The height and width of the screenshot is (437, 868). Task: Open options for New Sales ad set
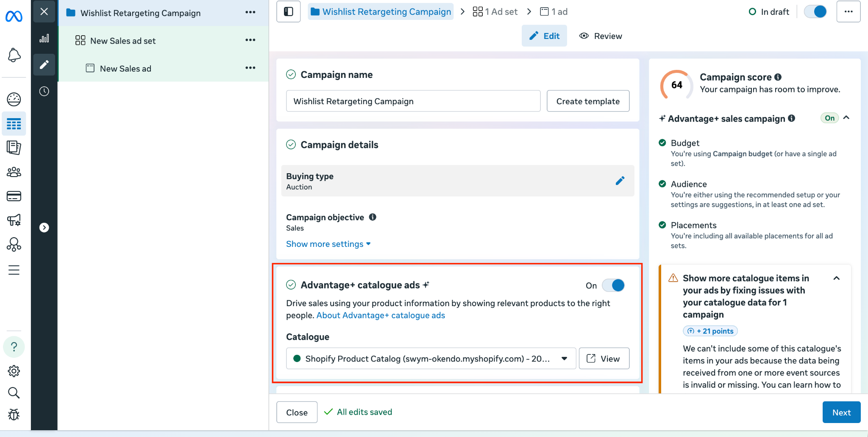click(250, 40)
